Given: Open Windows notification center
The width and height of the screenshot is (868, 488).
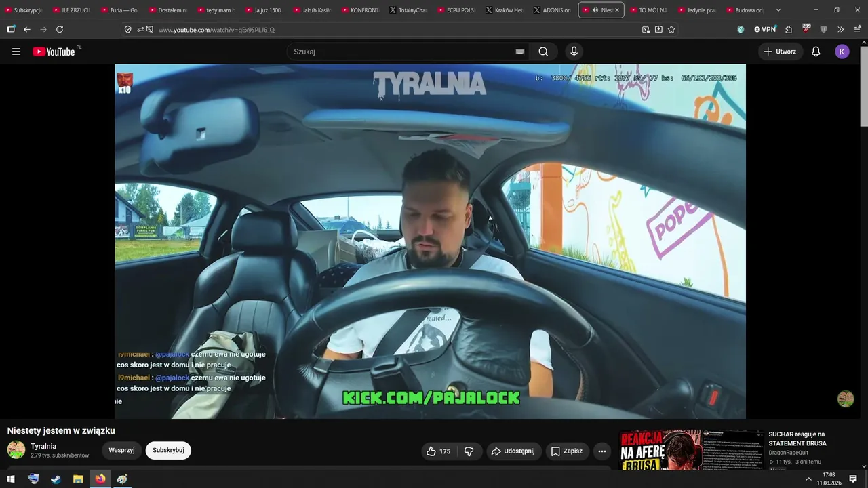Looking at the screenshot, I should (x=853, y=479).
